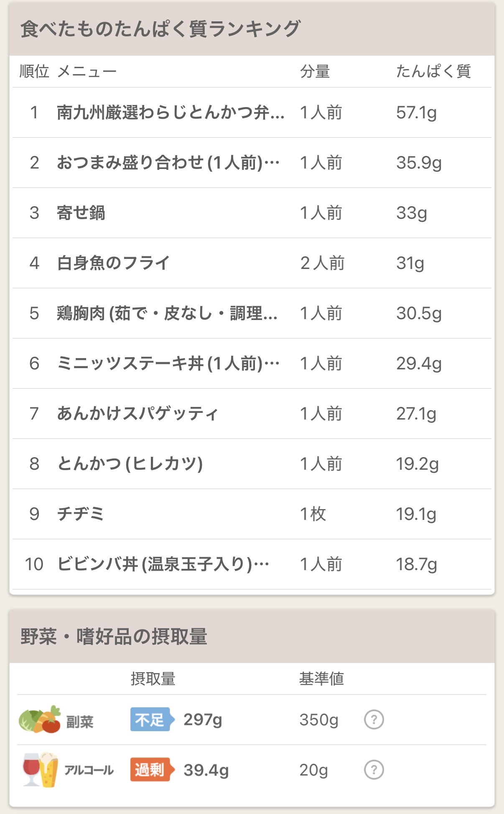Select the 白身魚のフライ row
This screenshot has height=814, width=504.
(x=114, y=263)
